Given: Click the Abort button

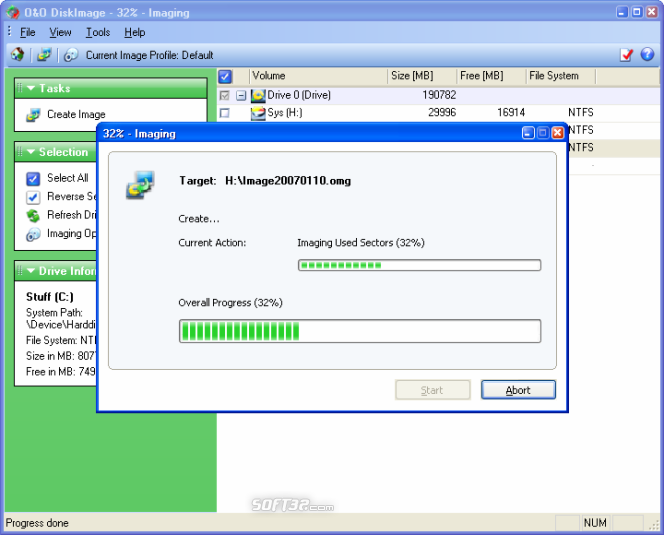Looking at the screenshot, I should click(518, 390).
